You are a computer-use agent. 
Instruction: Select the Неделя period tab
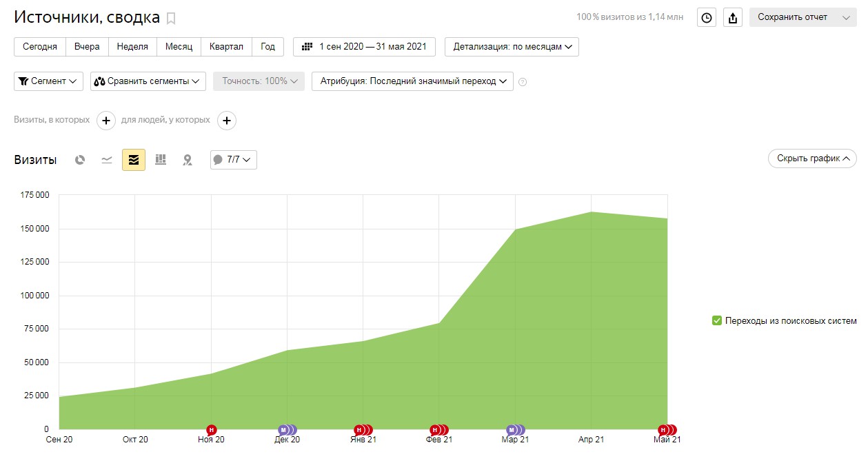(132, 47)
